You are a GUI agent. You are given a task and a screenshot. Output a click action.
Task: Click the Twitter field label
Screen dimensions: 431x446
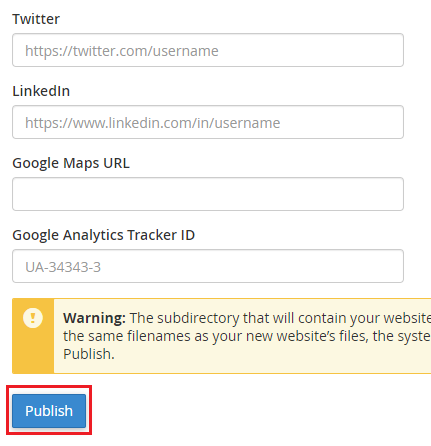(36, 19)
